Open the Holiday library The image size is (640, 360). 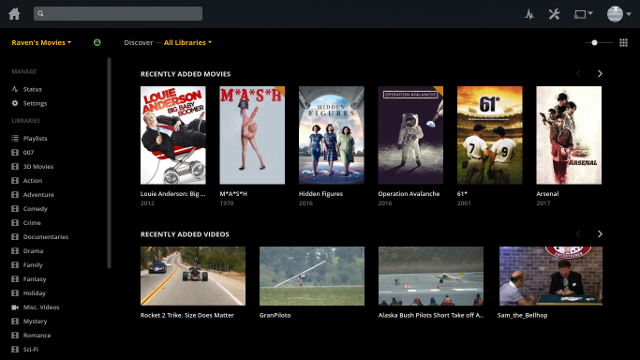34,293
